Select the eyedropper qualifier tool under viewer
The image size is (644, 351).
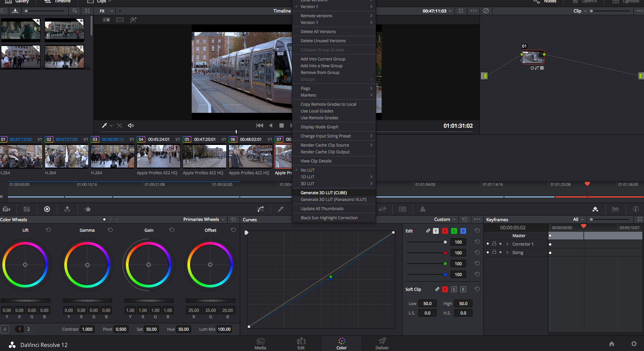click(x=105, y=125)
